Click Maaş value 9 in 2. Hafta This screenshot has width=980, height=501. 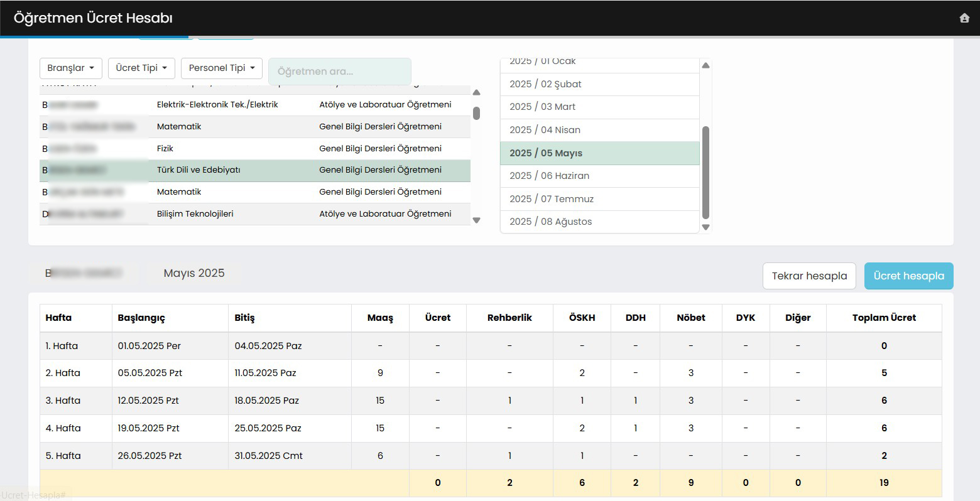pos(380,373)
